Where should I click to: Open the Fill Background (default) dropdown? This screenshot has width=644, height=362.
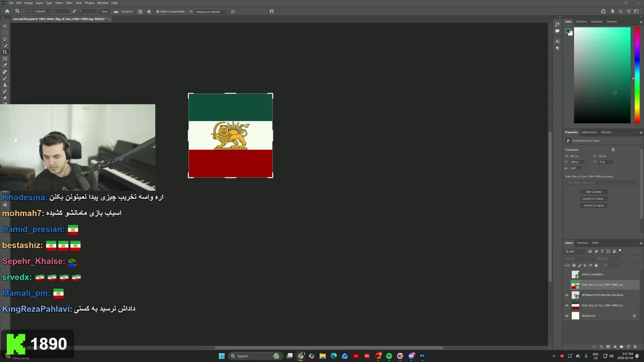tap(211, 12)
